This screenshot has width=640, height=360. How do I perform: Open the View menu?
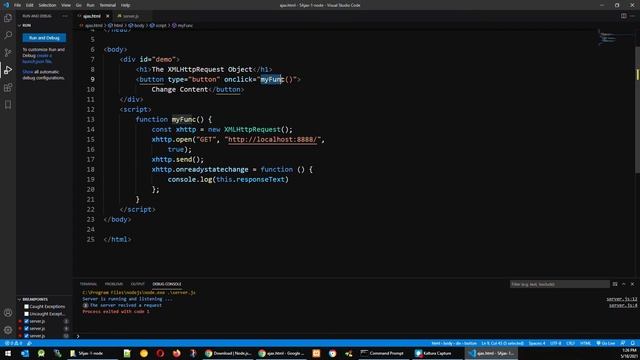(66, 5)
